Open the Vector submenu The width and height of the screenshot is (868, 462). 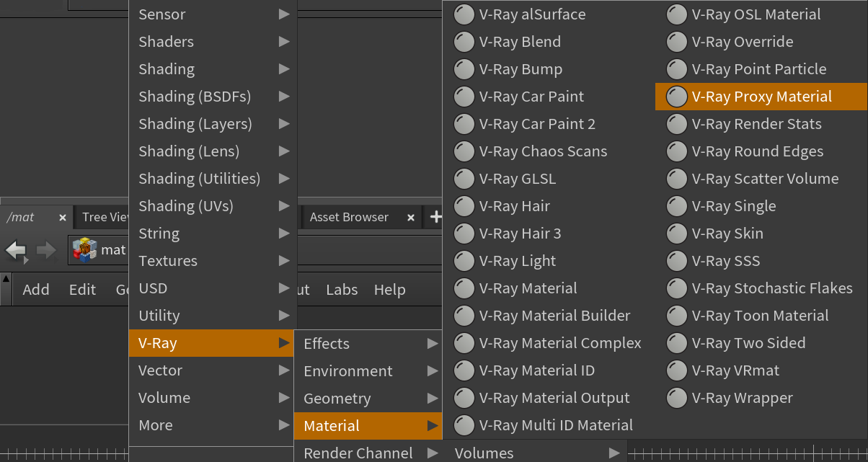(213, 370)
